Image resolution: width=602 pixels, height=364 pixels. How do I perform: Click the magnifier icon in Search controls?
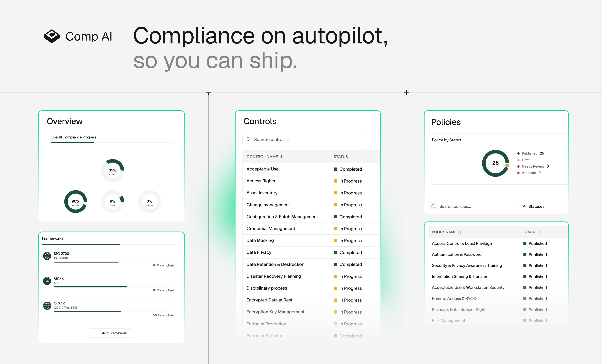pos(249,139)
